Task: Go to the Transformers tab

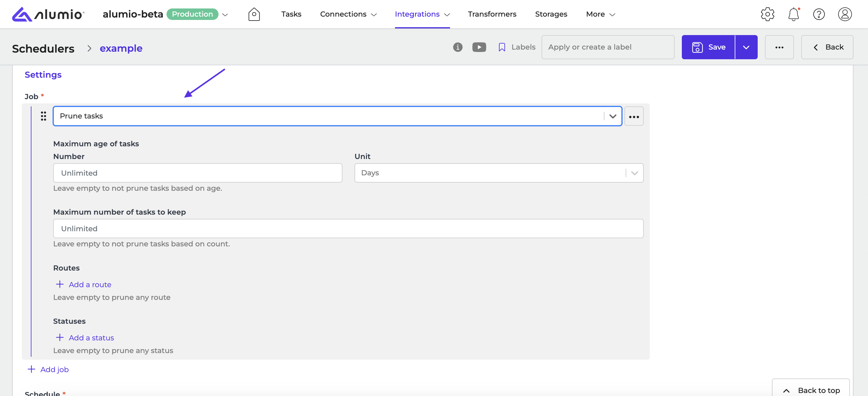Action: pyautogui.click(x=492, y=14)
